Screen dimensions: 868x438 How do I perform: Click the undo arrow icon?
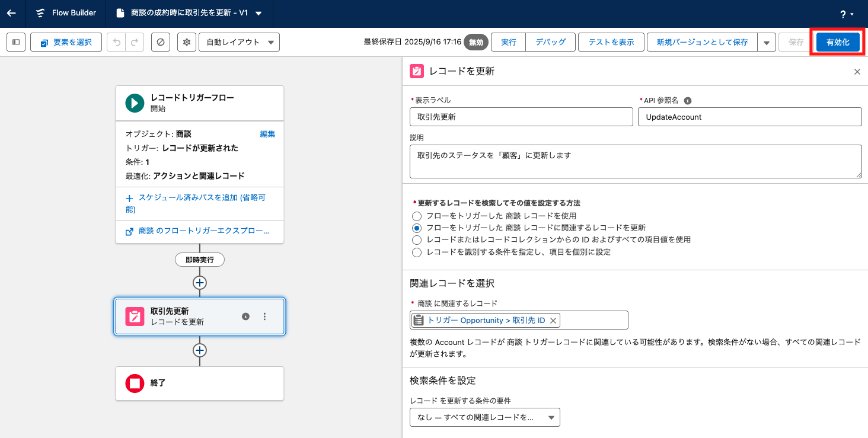tap(116, 42)
